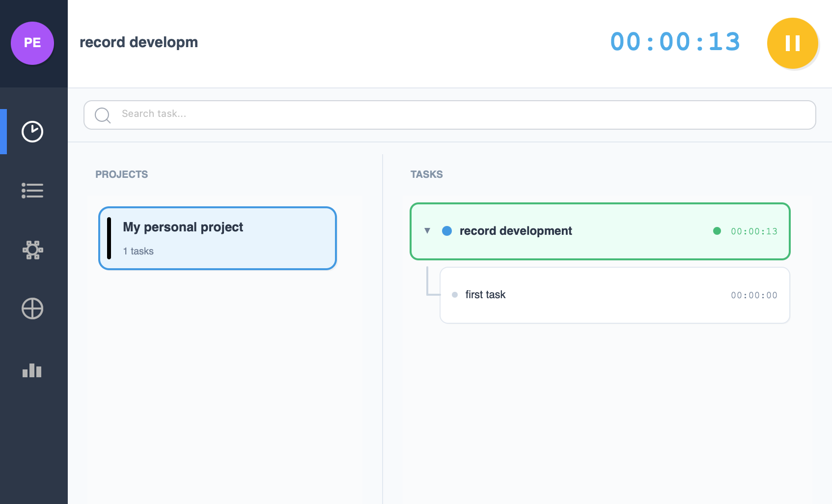
Task: Click the 1 tasks count label
Action: point(138,251)
